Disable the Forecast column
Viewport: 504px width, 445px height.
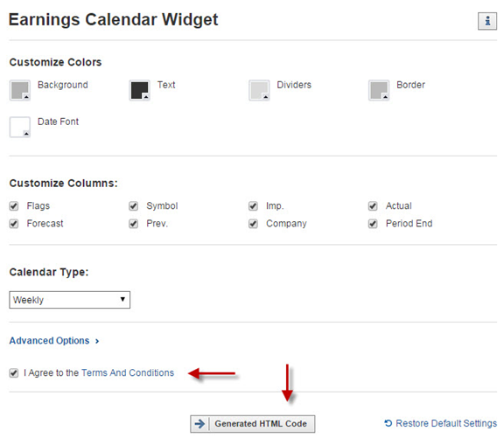pos(14,224)
